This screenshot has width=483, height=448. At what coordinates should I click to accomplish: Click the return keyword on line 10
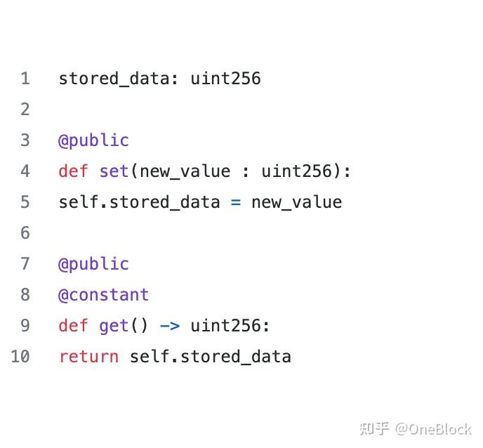pos(88,357)
